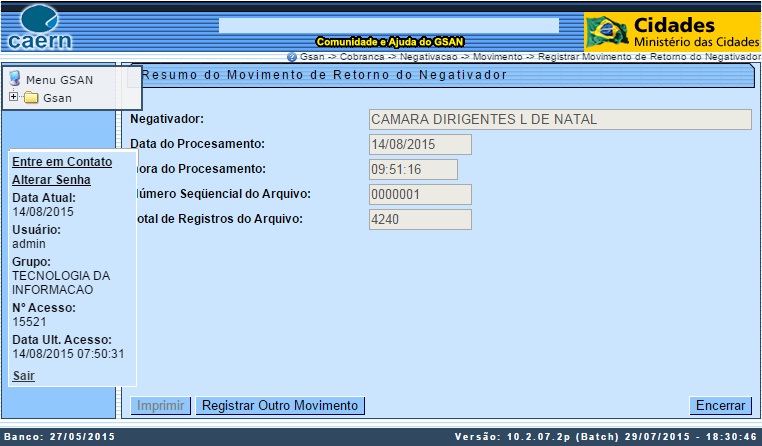Screen dimensions: 762x446
Task: Click the Data do Procesamento field
Action: [420, 144]
